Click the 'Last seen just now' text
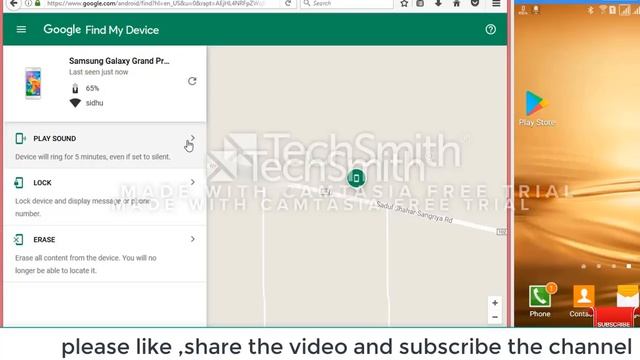 (98, 72)
